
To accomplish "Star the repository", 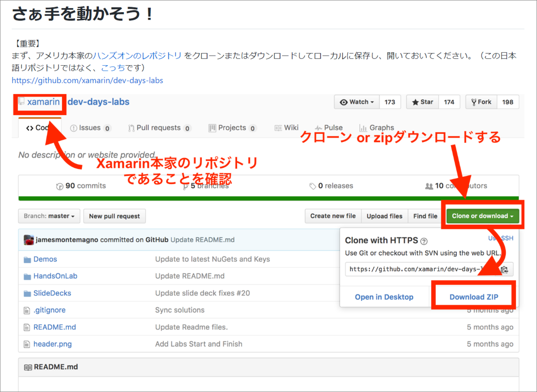I will [422, 102].
